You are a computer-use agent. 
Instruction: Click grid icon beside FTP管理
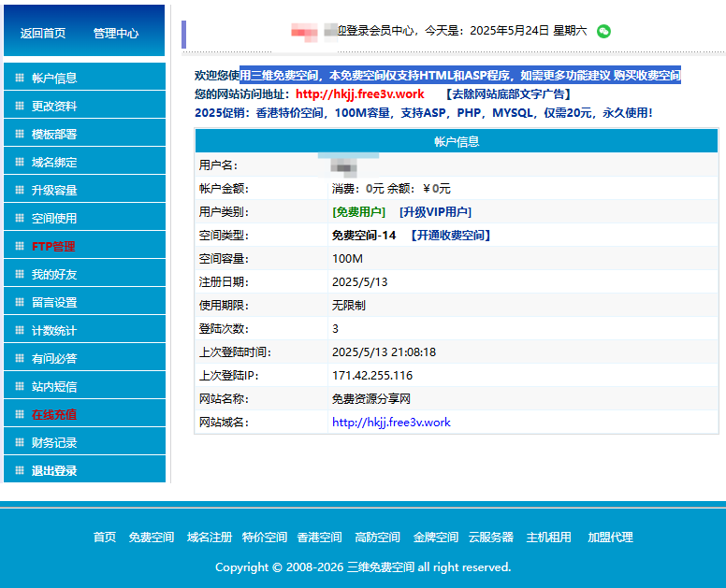20,247
